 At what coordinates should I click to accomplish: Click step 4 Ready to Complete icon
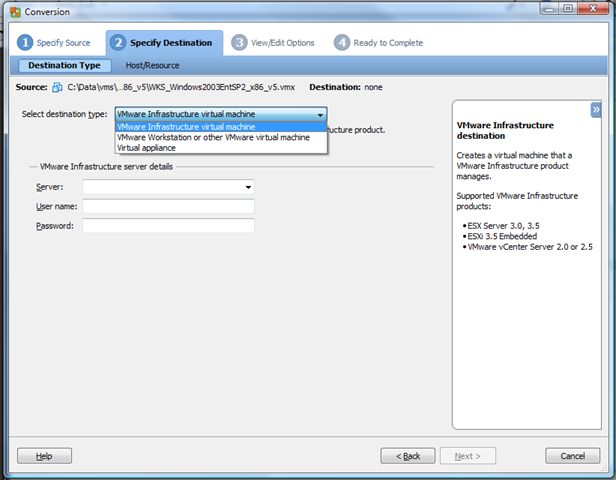342,43
